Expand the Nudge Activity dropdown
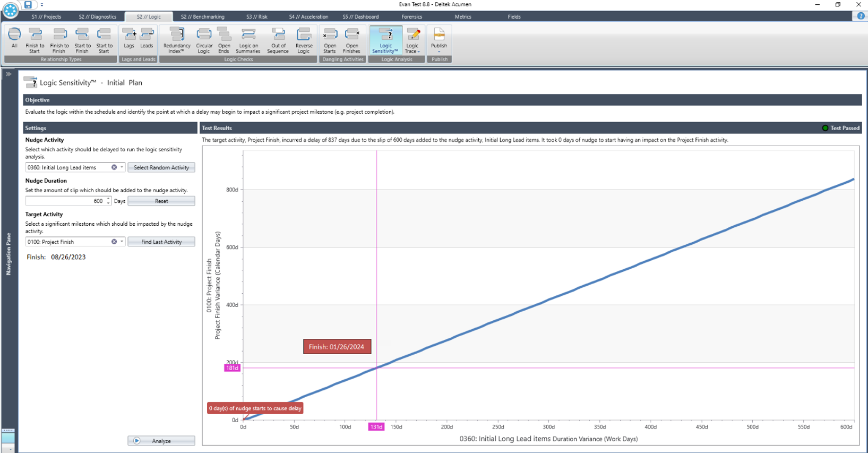Screen dimensions: 868x453 pos(122,167)
